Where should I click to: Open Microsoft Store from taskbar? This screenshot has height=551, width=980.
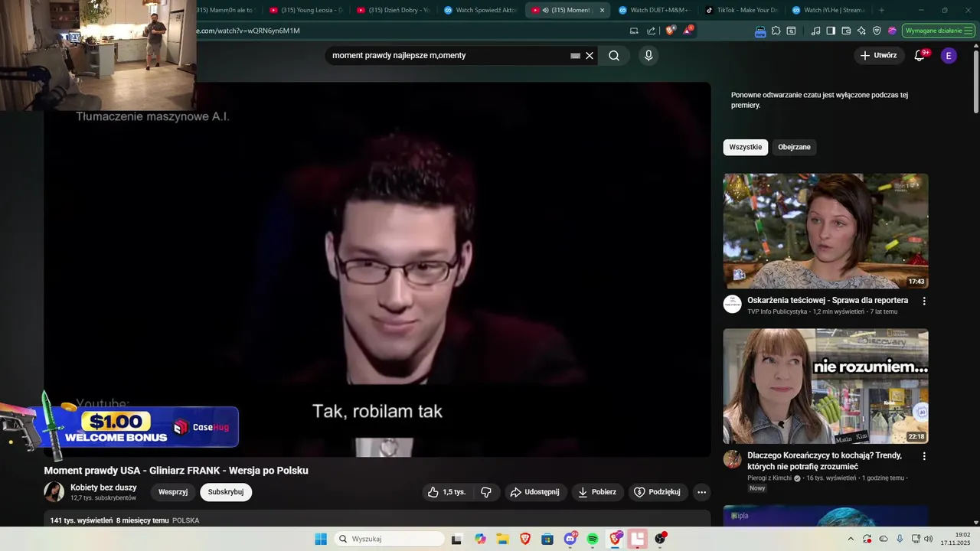(547, 539)
